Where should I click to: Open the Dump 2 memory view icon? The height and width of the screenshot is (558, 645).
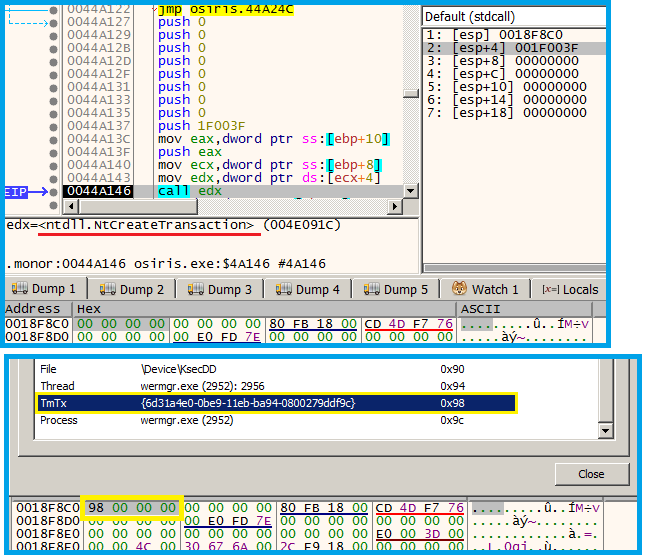(105, 289)
